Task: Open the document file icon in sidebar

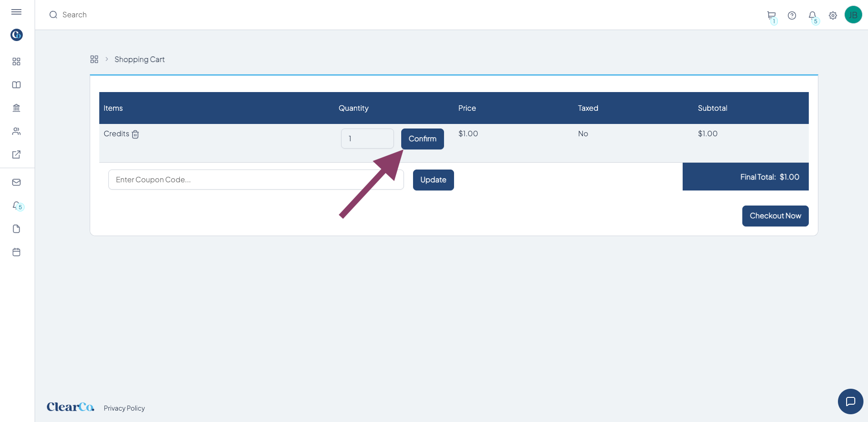Action: (x=16, y=229)
